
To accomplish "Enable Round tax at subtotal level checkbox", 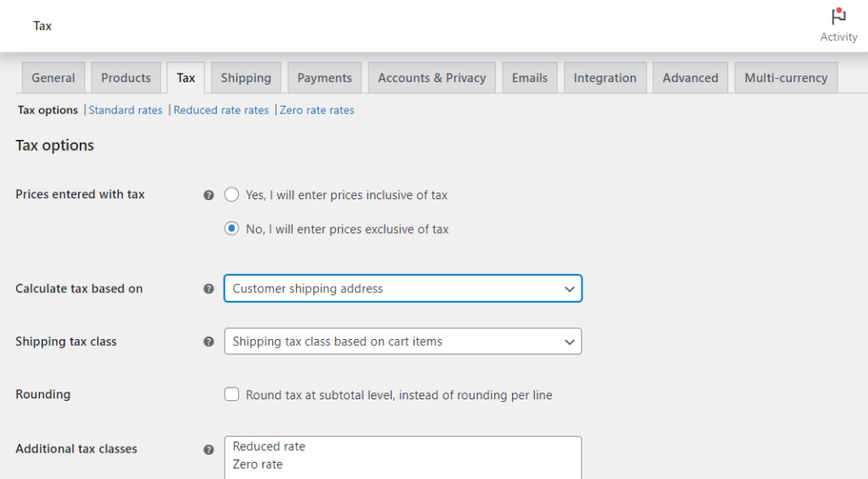I will (232, 394).
